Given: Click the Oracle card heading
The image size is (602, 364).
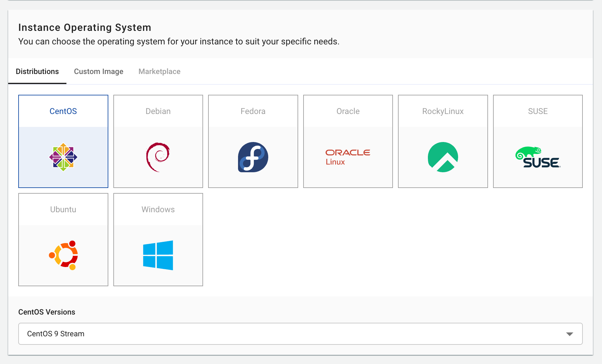Looking at the screenshot, I should 348,111.
